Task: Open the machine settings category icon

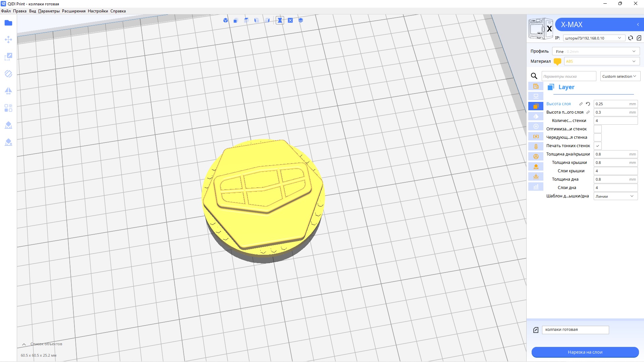Action: click(x=536, y=96)
